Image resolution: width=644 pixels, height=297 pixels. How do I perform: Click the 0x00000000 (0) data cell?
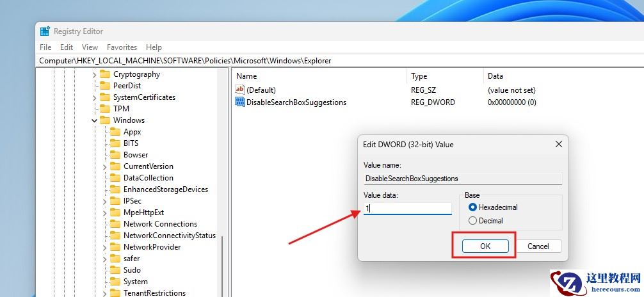point(511,102)
